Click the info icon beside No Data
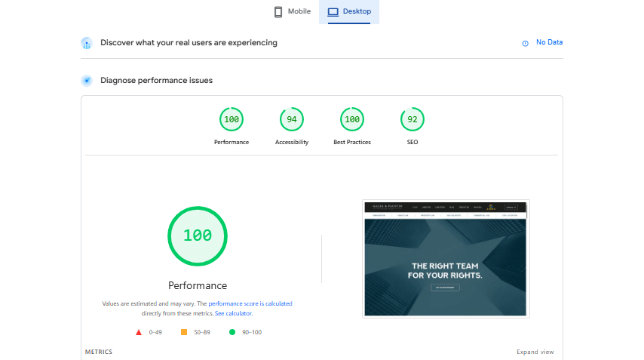The height and width of the screenshot is (360, 644). coord(526,43)
